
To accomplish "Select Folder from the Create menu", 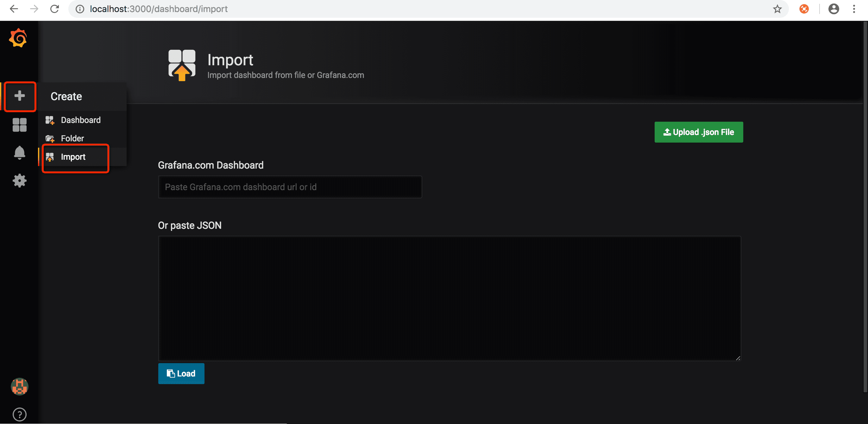I will coord(72,138).
